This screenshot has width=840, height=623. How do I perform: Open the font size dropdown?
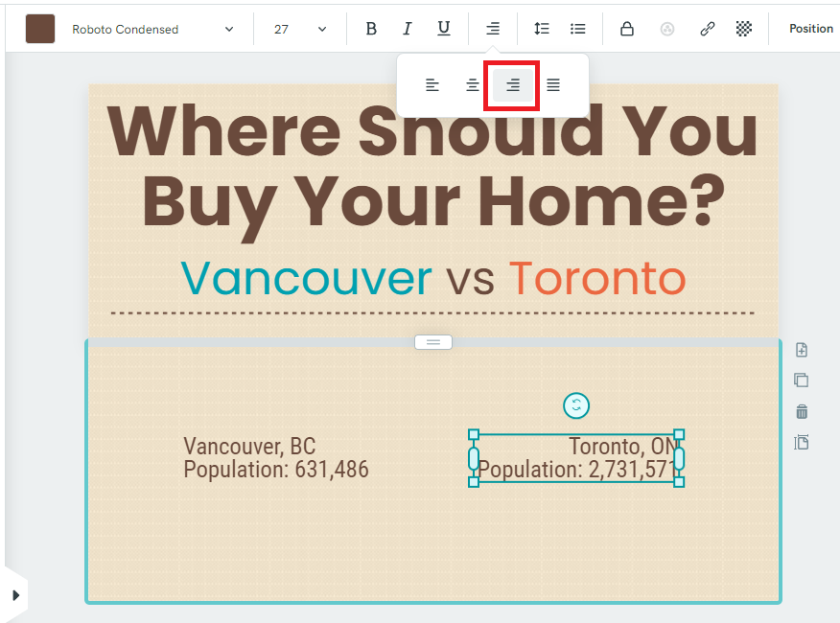click(x=297, y=28)
